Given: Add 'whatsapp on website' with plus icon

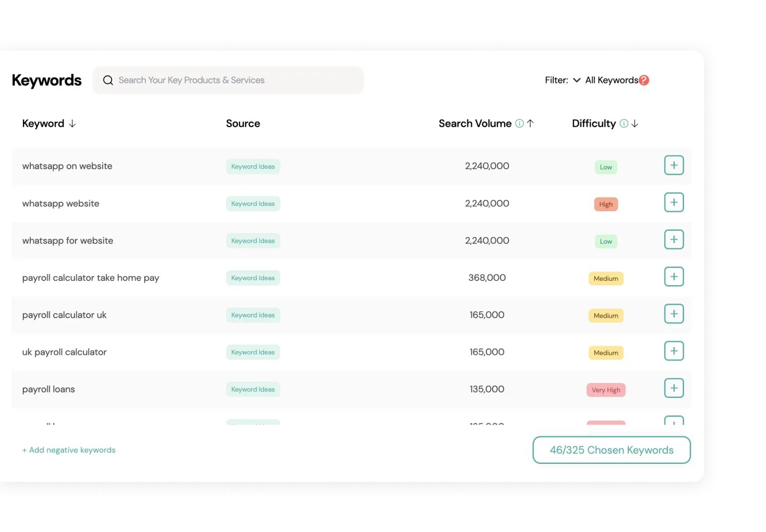Looking at the screenshot, I should coord(673,165).
